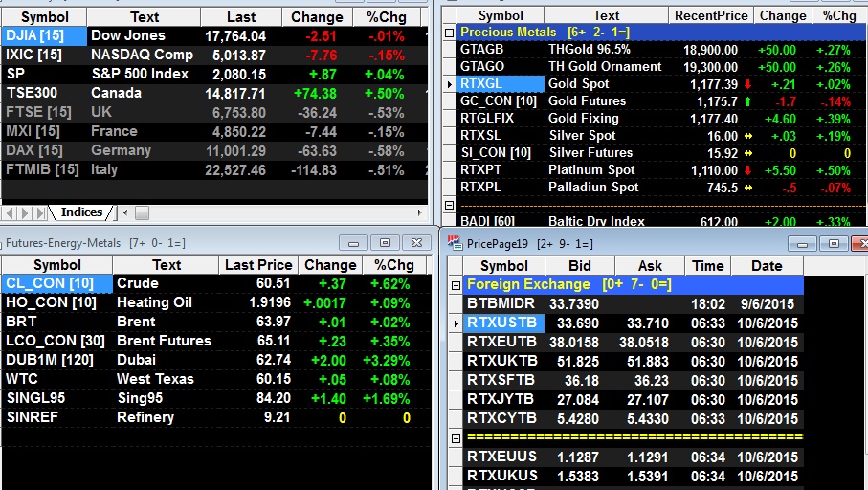Click horizontal scrollbar left arrow in Indices window
Viewport: 868px width, 490px height.
click(x=125, y=212)
